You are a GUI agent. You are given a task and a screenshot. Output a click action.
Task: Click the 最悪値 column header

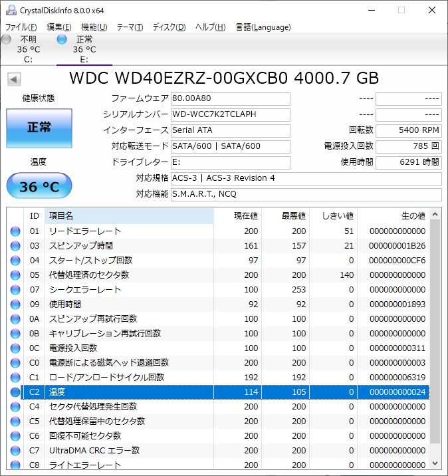286,216
